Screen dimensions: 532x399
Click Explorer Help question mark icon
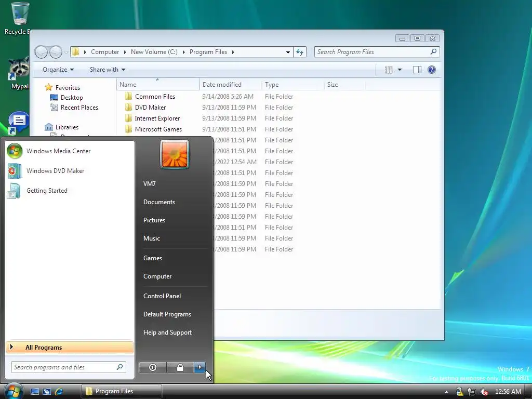(432, 70)
